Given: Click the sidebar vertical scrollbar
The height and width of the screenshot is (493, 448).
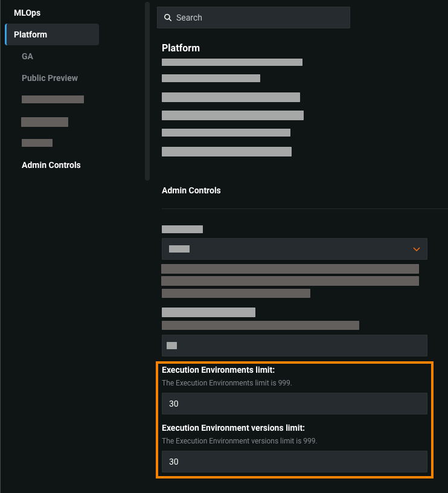Looking at the screenshot, I should [147, 91].
